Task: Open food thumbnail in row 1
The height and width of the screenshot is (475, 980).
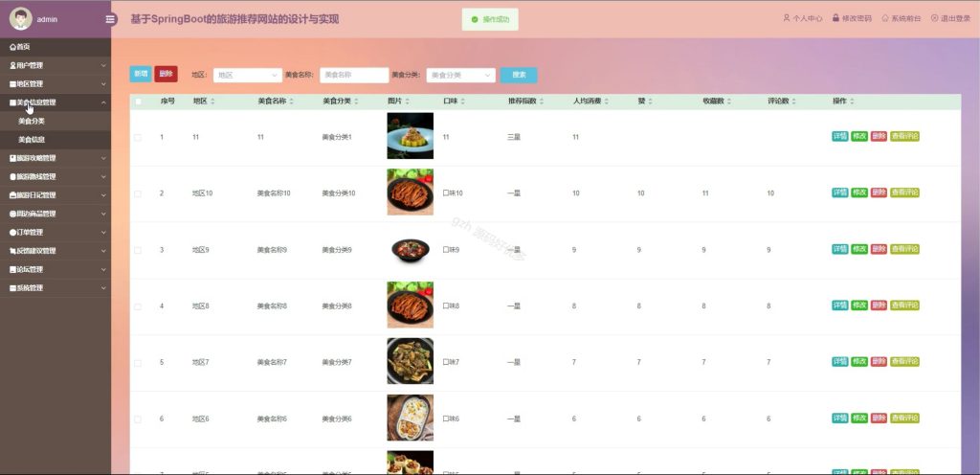Action: 410,136
